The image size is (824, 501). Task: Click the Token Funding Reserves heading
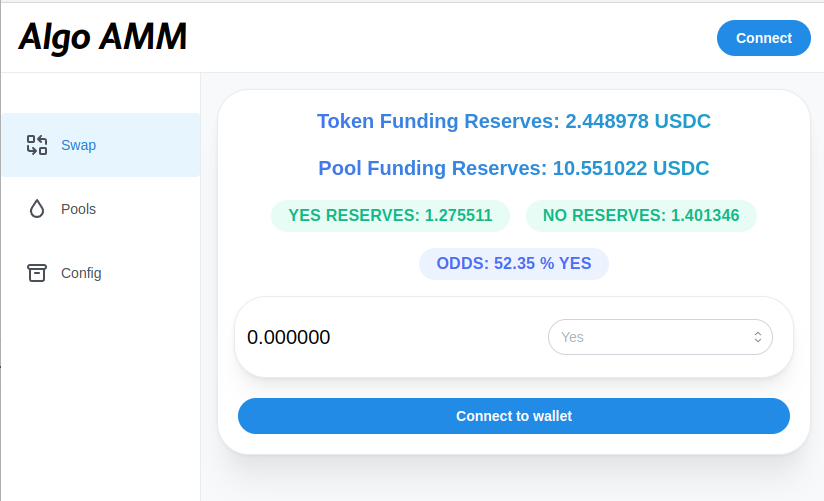[513, 121]
